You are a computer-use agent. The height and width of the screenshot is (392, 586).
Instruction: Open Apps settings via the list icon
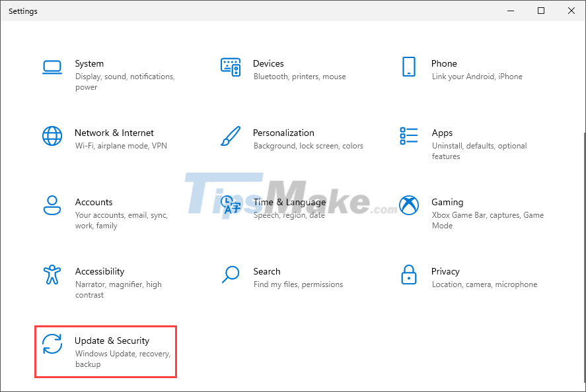coord(409,137)
